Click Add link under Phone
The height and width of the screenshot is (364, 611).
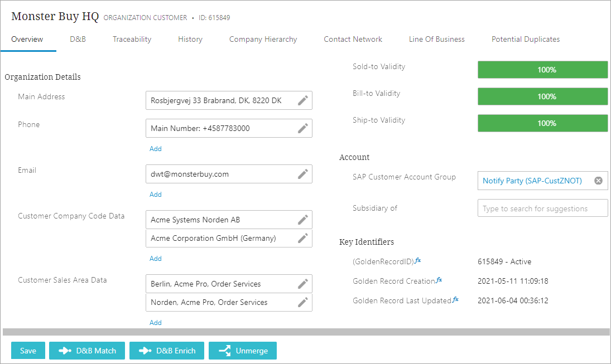pyautogui.click(x=156, y=149)
